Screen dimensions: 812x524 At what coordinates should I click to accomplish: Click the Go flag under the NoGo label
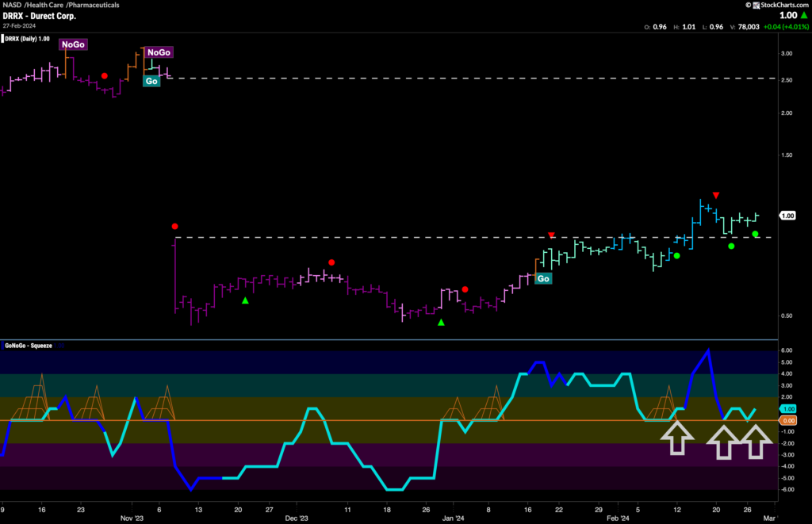click(x=151, y=81)
